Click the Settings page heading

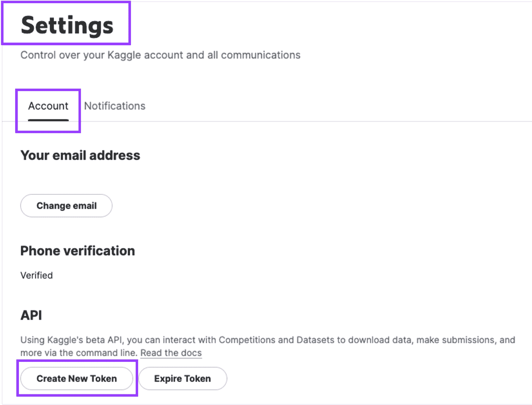[x=67, y=25]
